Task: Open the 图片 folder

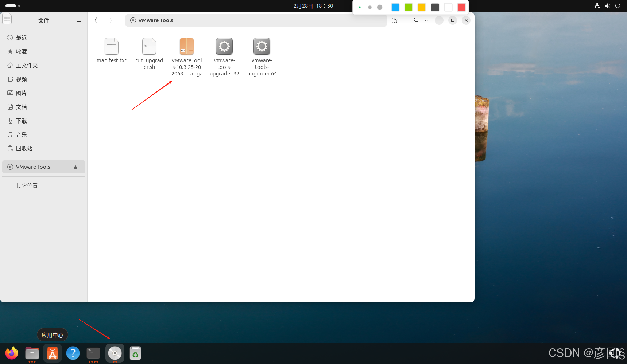Action: pos(44,93)
